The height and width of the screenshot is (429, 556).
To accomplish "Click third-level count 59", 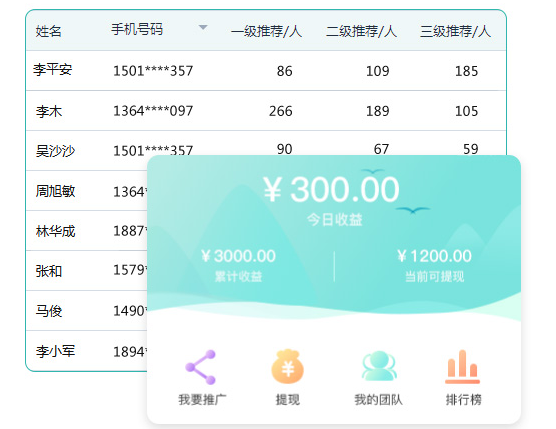I will [471, 149].
